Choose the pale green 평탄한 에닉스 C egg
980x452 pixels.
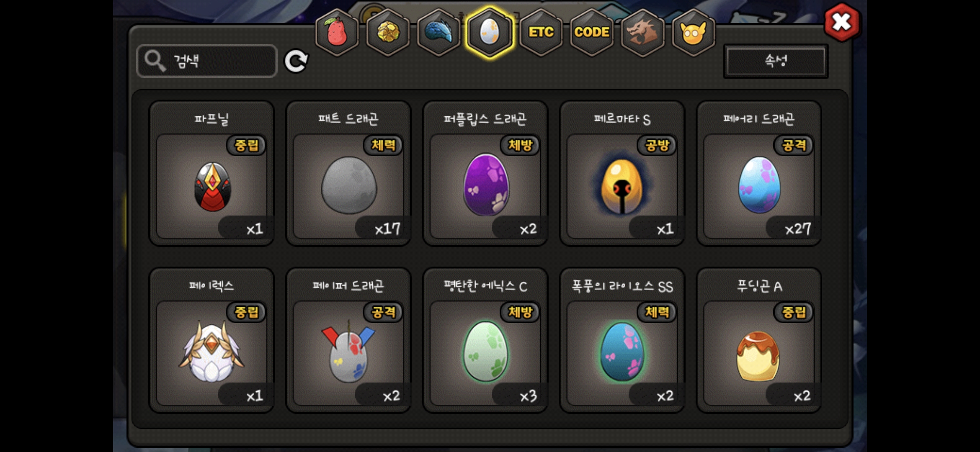coord(485,340)
